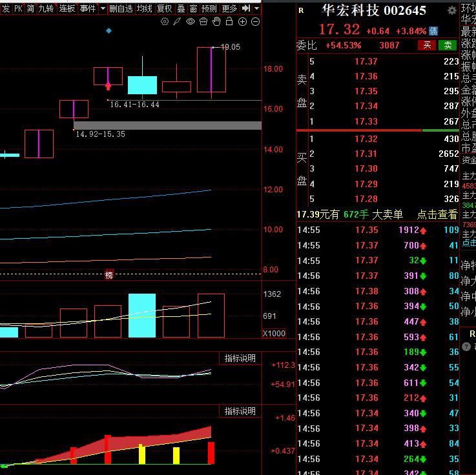Click the 16.41-16.44 gap label

point(134,105)
